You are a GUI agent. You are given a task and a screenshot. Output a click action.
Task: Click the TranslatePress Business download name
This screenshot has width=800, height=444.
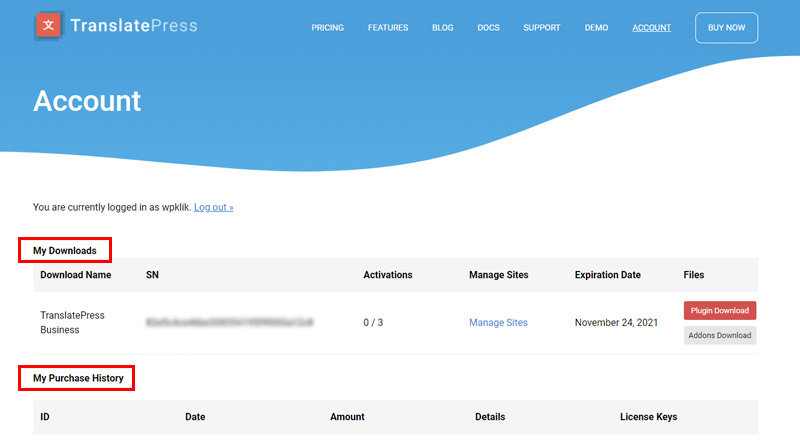point(72,323)
